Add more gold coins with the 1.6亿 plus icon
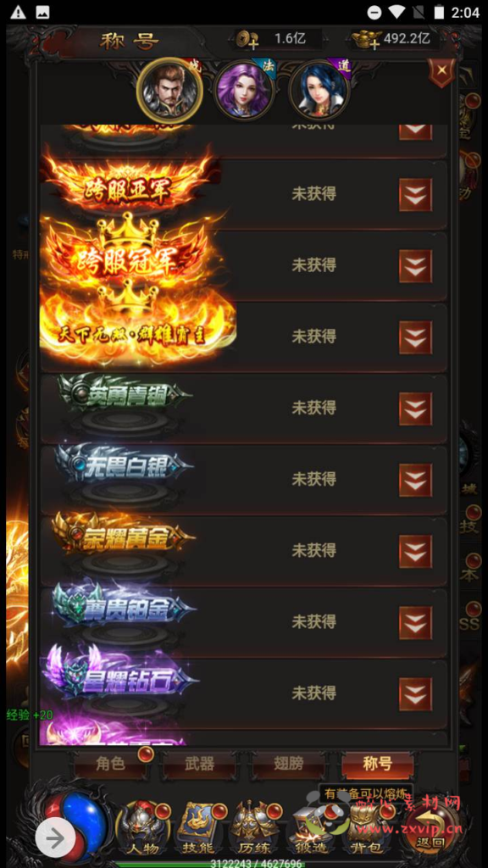 click(x=247, y=39)
